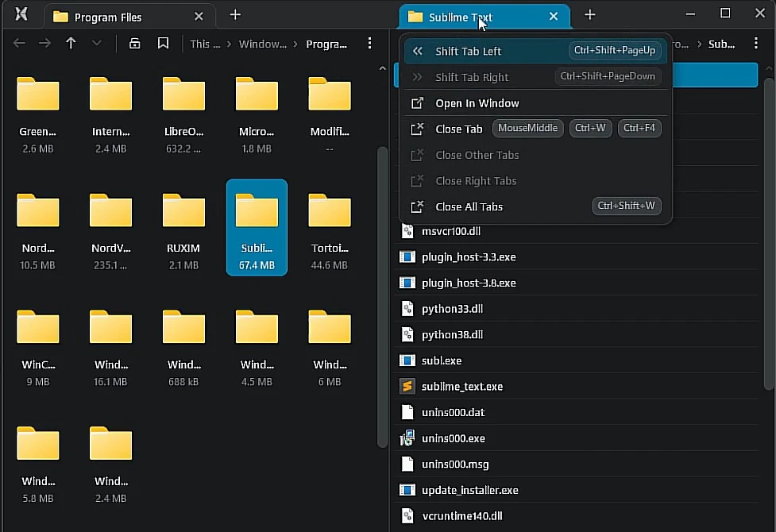The image size is (776, 532).
Task: Click the sublime_text.exe icon
Action: coord(407,386)
